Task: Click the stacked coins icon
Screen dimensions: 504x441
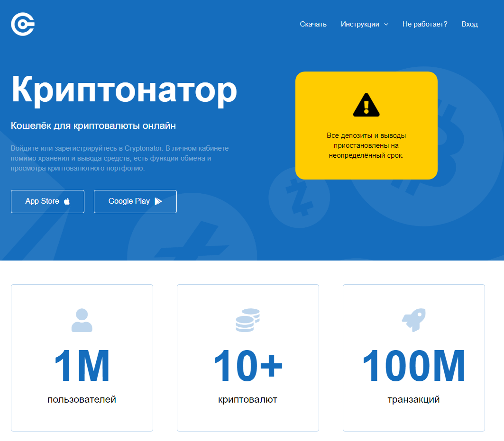Action: click(x=247, y=320)
